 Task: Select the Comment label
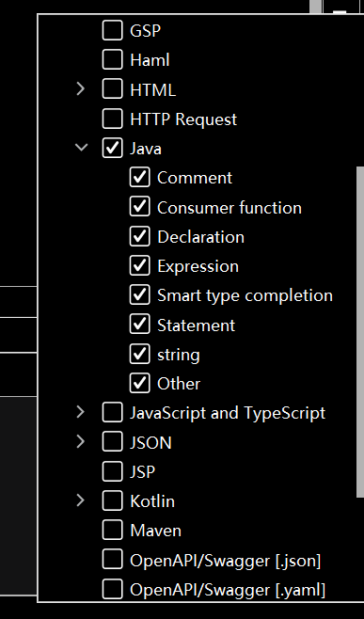tap(195, 178)
